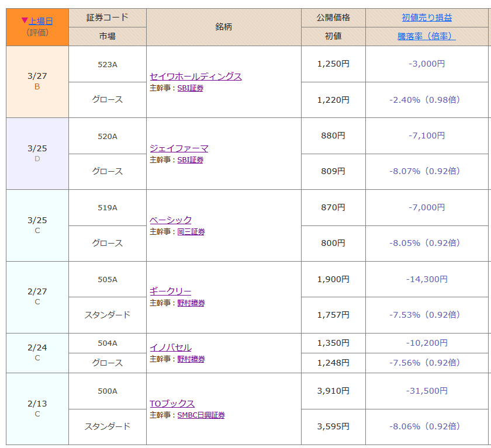Click the -7,000円 loss value
Screen dimensions: 491x448
click(x=427, y=207)
